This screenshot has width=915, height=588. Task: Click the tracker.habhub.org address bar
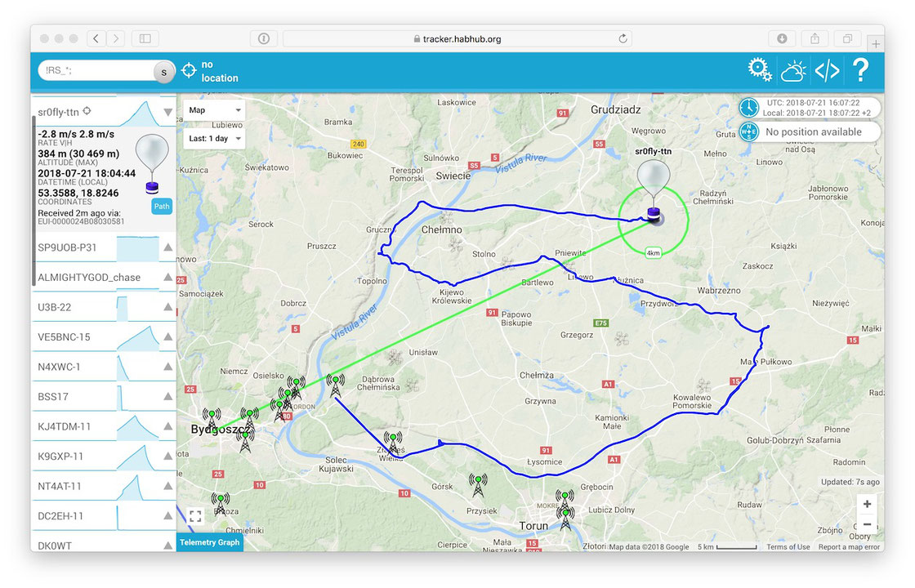coord(457,38)
